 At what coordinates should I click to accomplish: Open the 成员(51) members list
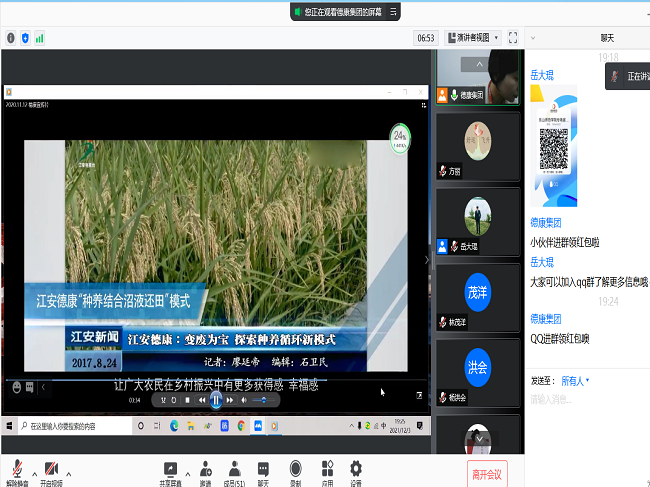pos(235,473)
